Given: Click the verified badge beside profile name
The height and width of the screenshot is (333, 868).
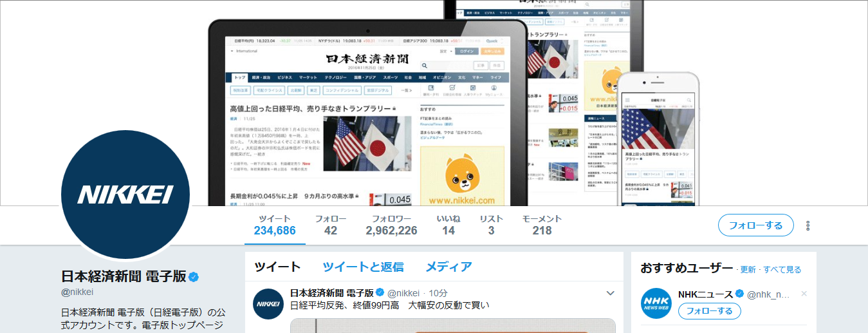Looking at the screenshot, I should tap(194, 277).
